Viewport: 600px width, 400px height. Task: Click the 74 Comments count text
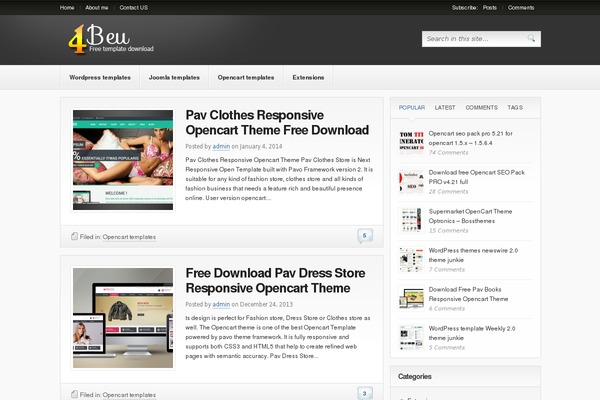point(448,152)
